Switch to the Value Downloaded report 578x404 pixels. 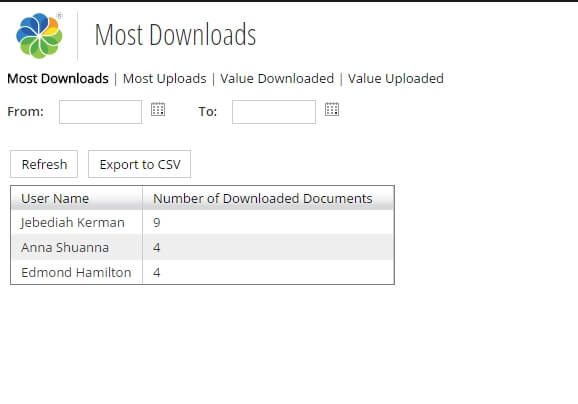click(277, 79)
